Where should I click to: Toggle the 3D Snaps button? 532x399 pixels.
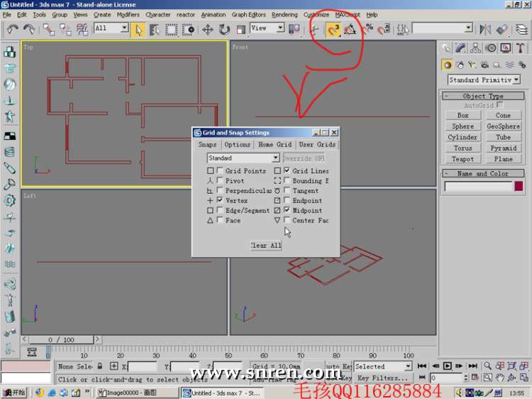pos(333,30)
